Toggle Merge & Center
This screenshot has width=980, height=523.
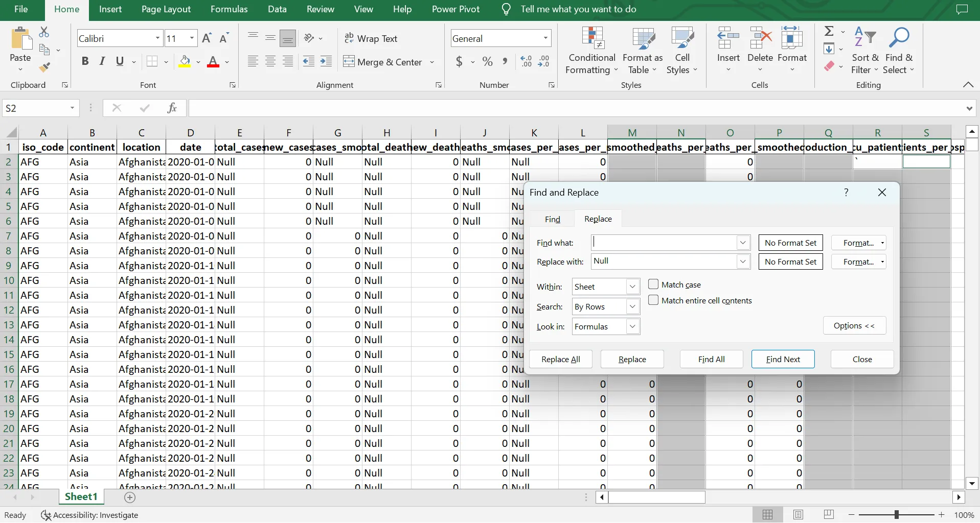tap(383, 62)
